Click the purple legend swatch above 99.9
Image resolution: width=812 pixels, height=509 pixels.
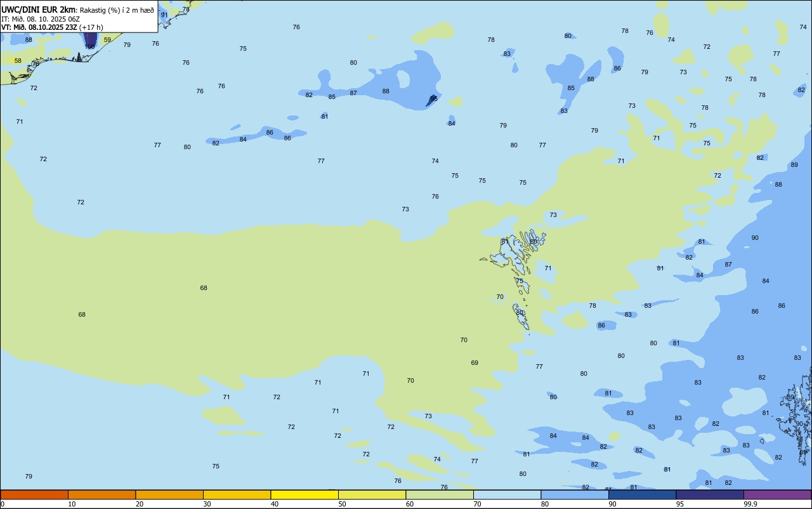[x=777, y=494]
